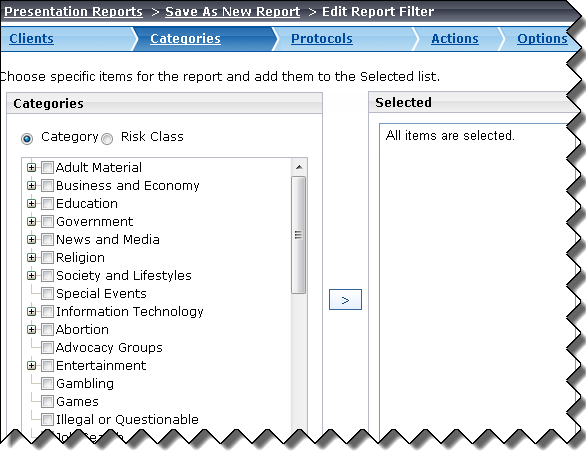Viewport: 586px width, 451px height.
Task: Open the Options tab
Action: (x=542, y=38)
